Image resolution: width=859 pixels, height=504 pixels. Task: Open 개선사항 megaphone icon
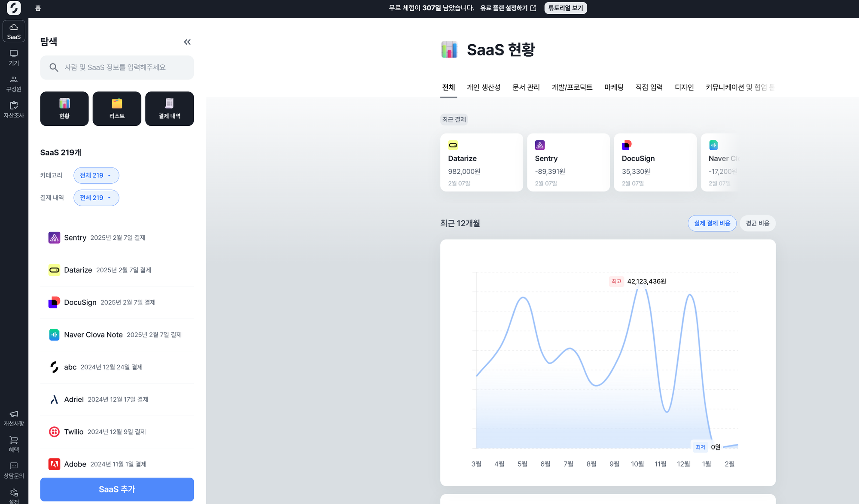[14, 418]
